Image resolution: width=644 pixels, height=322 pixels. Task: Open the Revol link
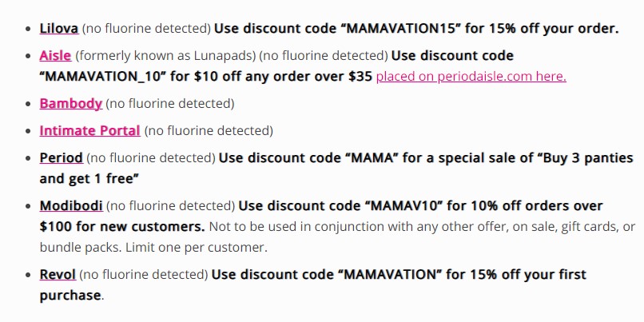point(58,274)
